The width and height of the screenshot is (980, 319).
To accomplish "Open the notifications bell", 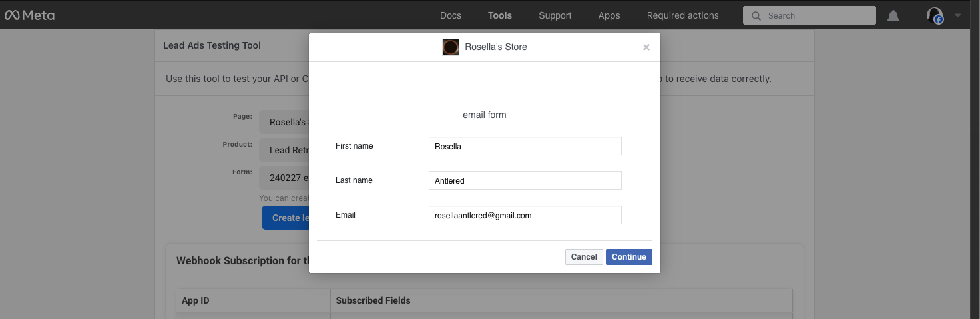I will tap(893, 16).
